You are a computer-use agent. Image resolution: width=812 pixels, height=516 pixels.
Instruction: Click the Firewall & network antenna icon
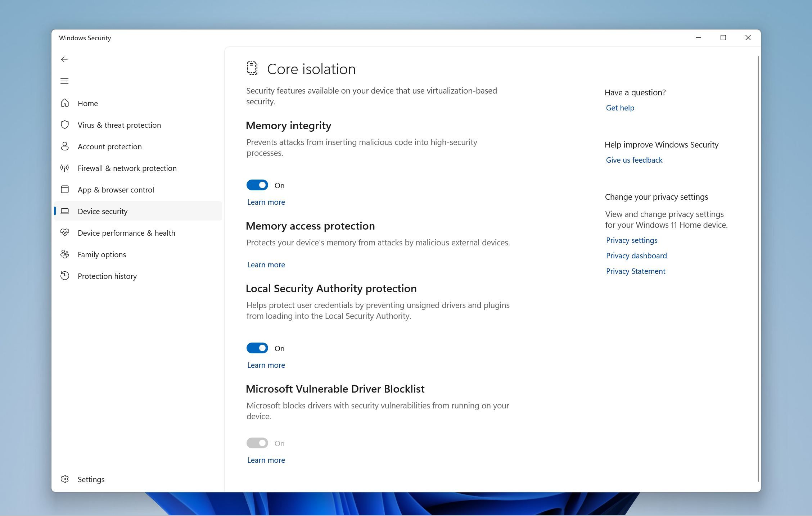65,168
